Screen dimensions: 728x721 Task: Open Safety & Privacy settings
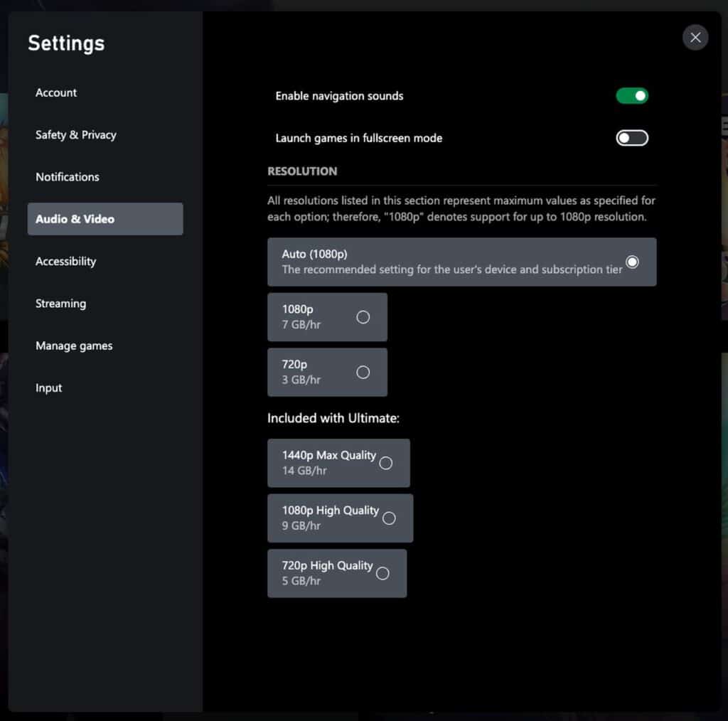76,134
